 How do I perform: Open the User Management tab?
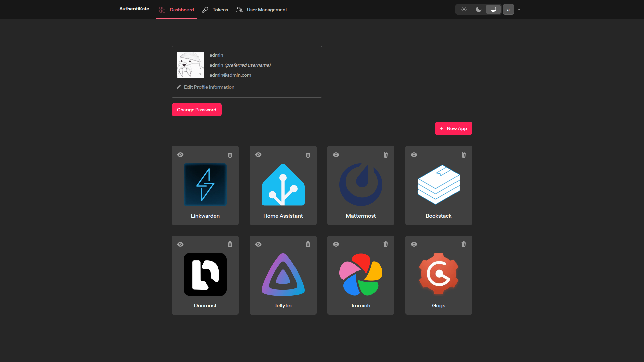(x=262, y=10)
